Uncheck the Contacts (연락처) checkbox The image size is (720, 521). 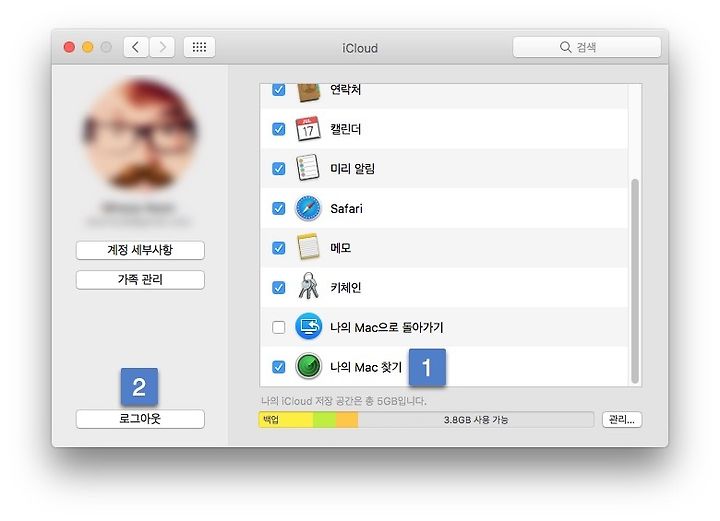pos(279,90)
